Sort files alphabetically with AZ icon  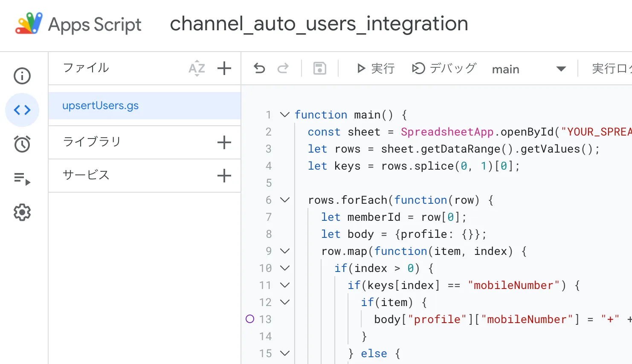tap(197, 68)
